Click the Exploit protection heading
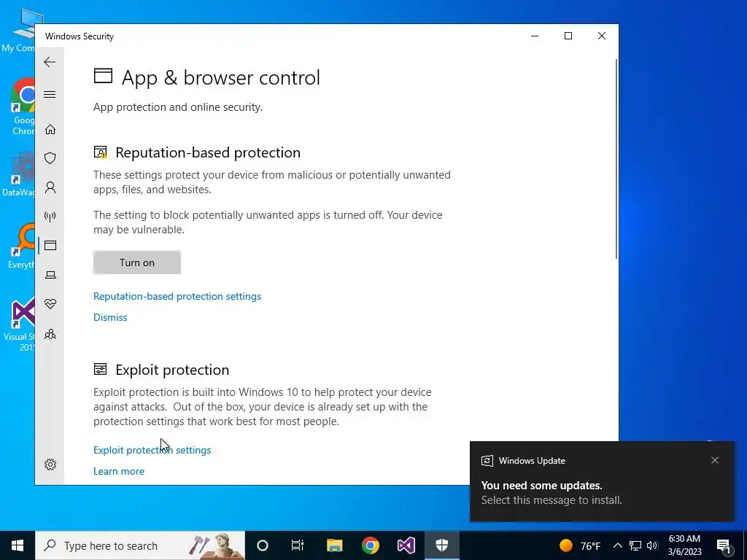Screen dimensions: 747x560 tap(172, 370)
